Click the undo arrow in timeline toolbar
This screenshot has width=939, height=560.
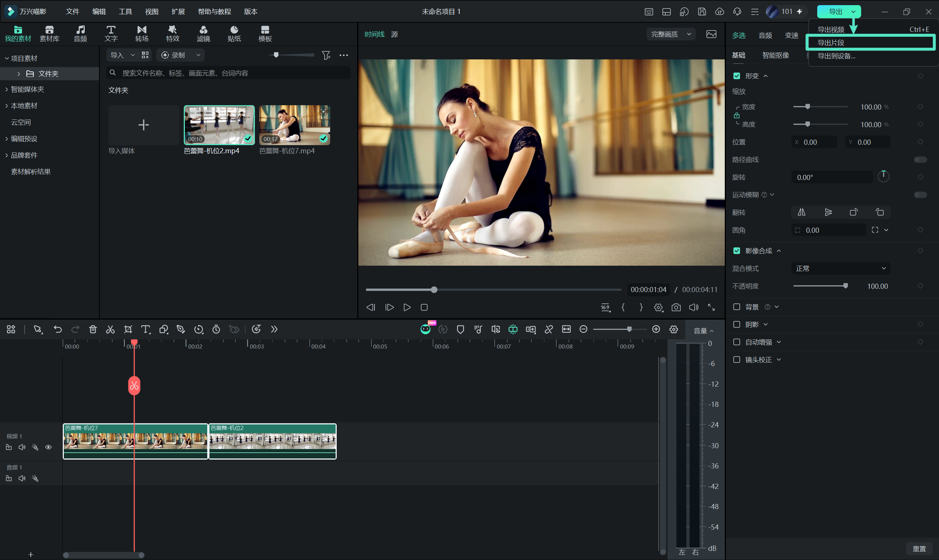click(57, 329)
